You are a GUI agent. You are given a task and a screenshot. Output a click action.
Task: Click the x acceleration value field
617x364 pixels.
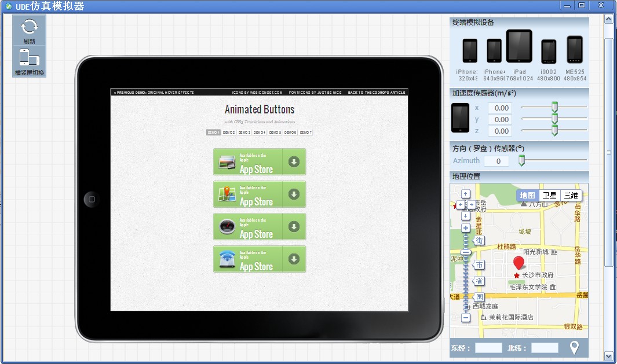pyautogui.click(x=501, y=108)
